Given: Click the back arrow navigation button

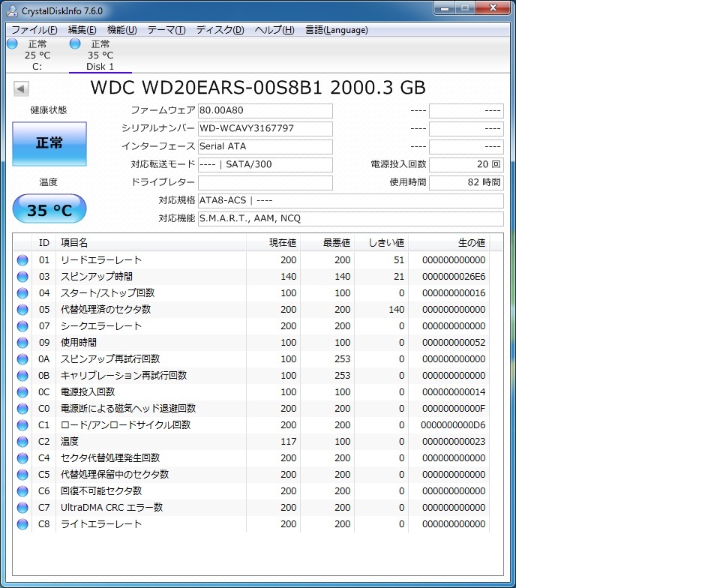Looking at the screenshot, I should coord(21,88).
